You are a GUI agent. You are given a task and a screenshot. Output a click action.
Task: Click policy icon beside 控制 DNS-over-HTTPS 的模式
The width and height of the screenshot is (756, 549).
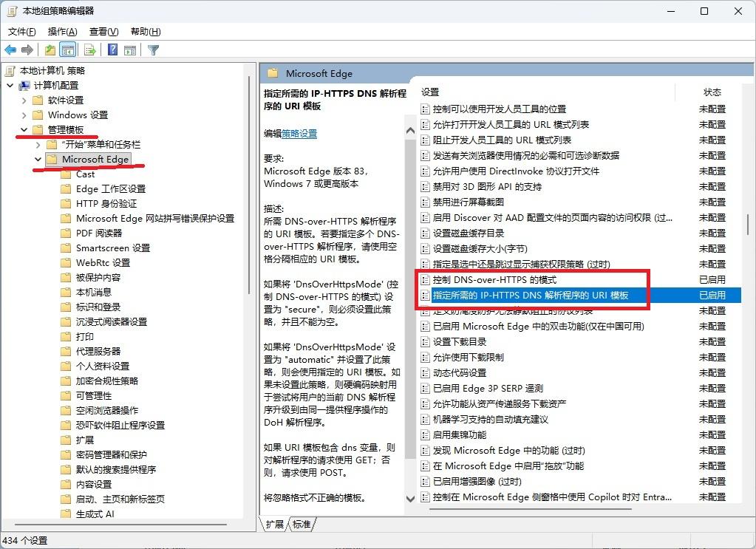coord(425,280)
